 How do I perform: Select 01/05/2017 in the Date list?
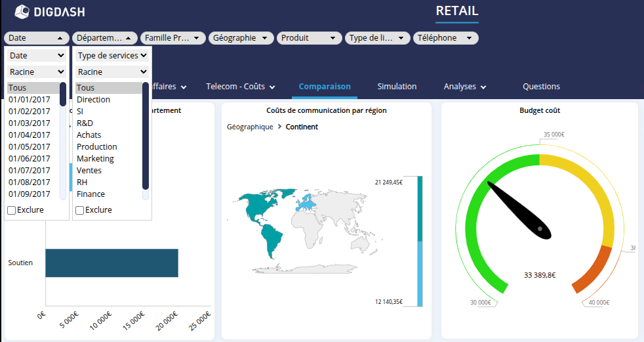coord(30,147)
